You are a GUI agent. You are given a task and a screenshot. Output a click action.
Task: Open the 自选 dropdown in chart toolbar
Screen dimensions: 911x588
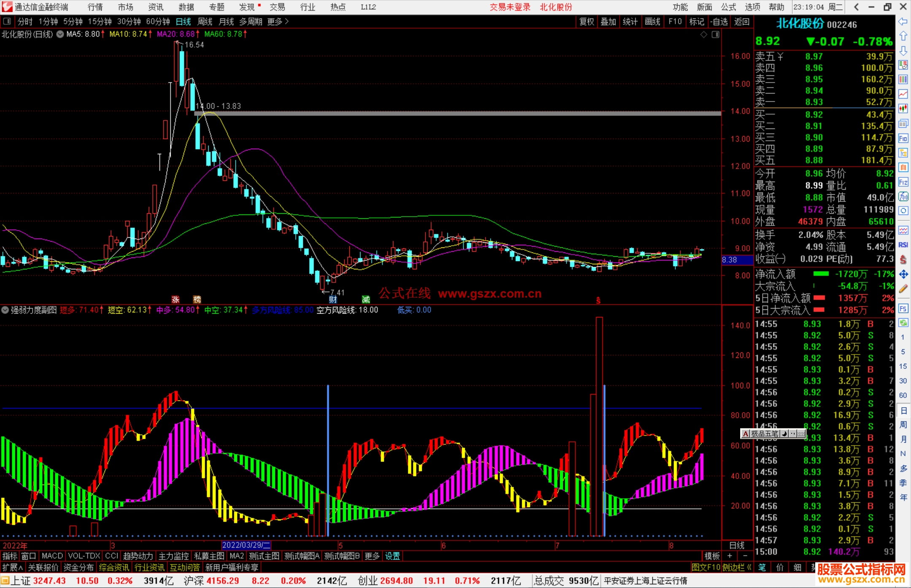pyautogui.click(x=719, y=21)
